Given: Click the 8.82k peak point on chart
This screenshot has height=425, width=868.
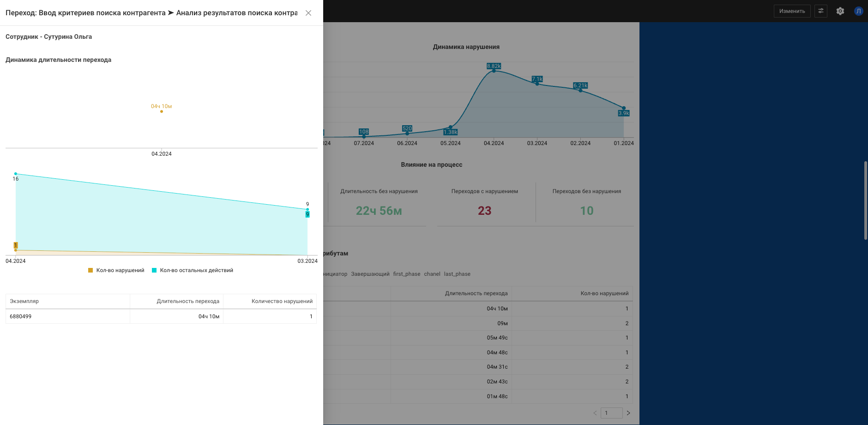Looking at the screenshot, I should pyautogui.click(x=494, y=71).
